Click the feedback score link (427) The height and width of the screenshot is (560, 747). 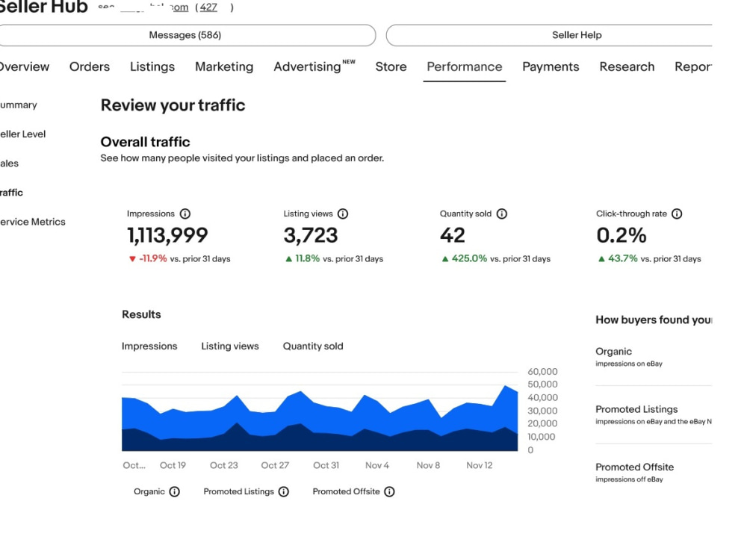[x=208, y=7]
